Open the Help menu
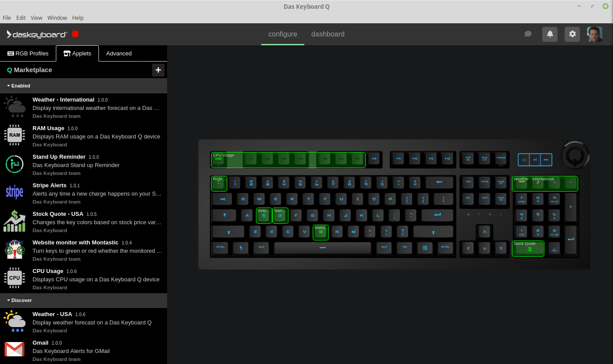 click(78, 18)
